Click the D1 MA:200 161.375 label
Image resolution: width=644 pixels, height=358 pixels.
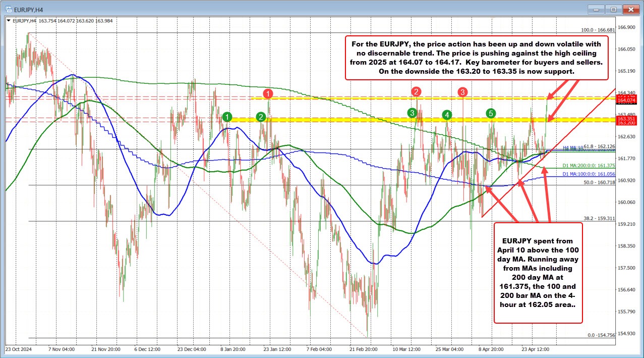(589, 165)
